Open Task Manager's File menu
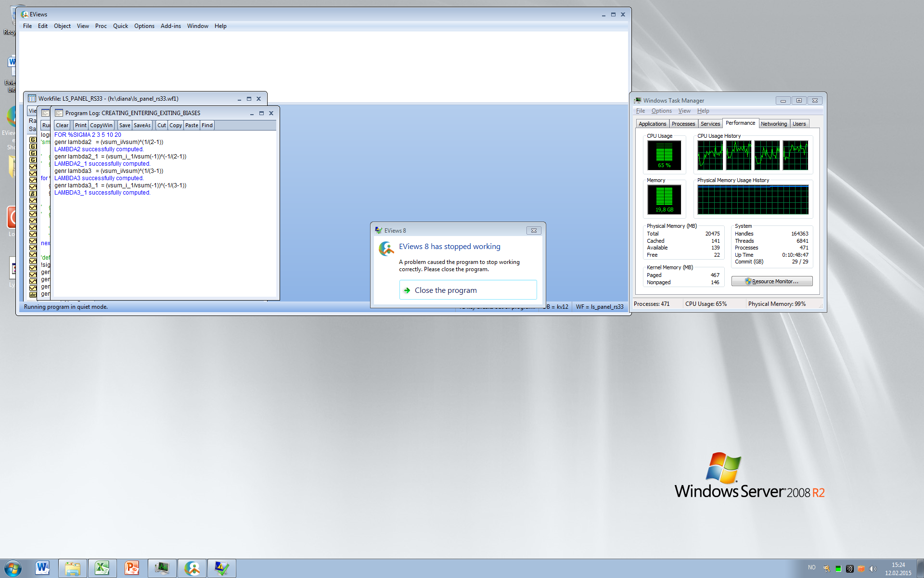Image resolution: width=924 pixels, height=578 pixels. click(x=641, y=111)
